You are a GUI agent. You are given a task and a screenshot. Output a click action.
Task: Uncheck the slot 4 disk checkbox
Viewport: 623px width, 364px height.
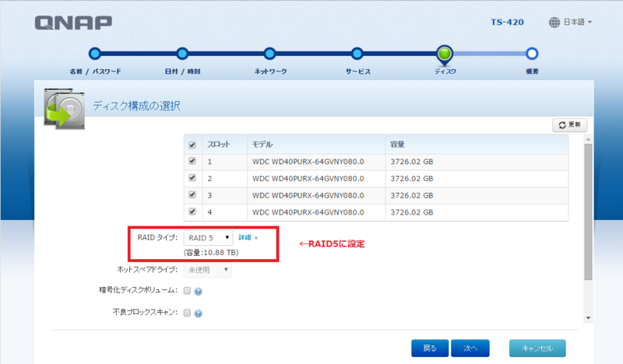[x=192, y=212]
